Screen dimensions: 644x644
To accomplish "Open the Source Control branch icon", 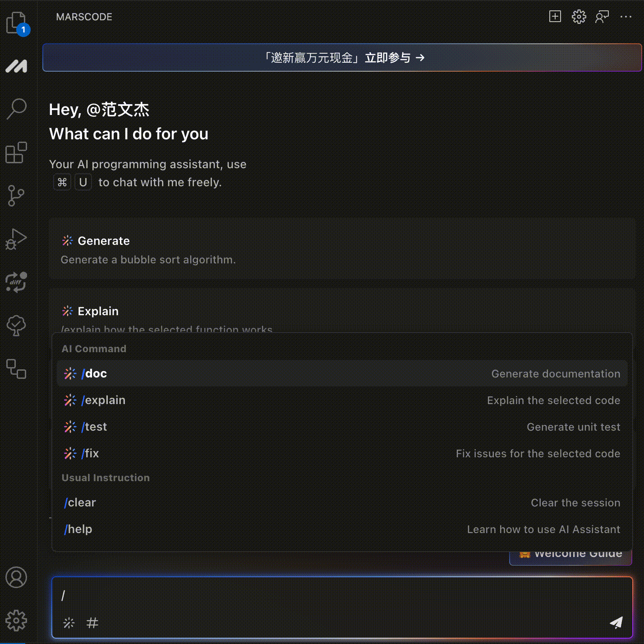I will pos(16,196).
